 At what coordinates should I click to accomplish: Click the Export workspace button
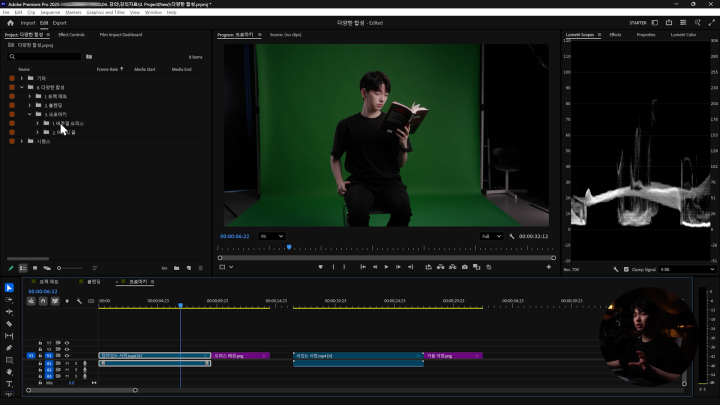point(60,22)
